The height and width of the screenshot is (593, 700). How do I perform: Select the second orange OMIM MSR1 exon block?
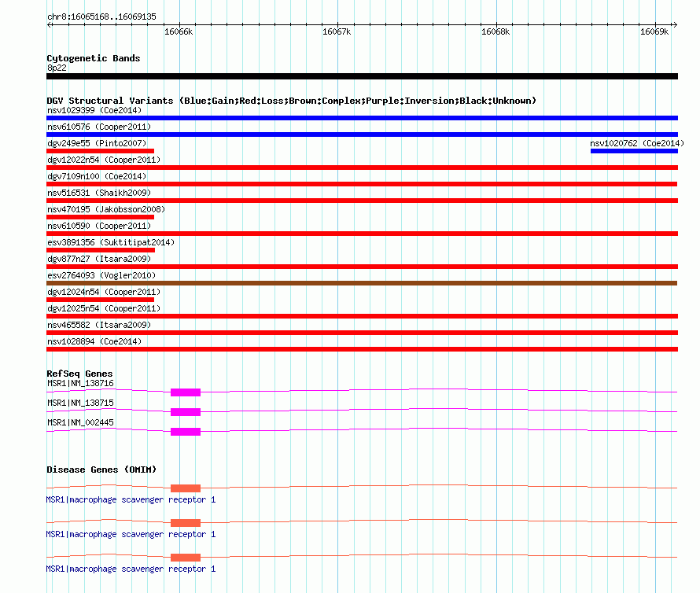click(x=186, y=523)
